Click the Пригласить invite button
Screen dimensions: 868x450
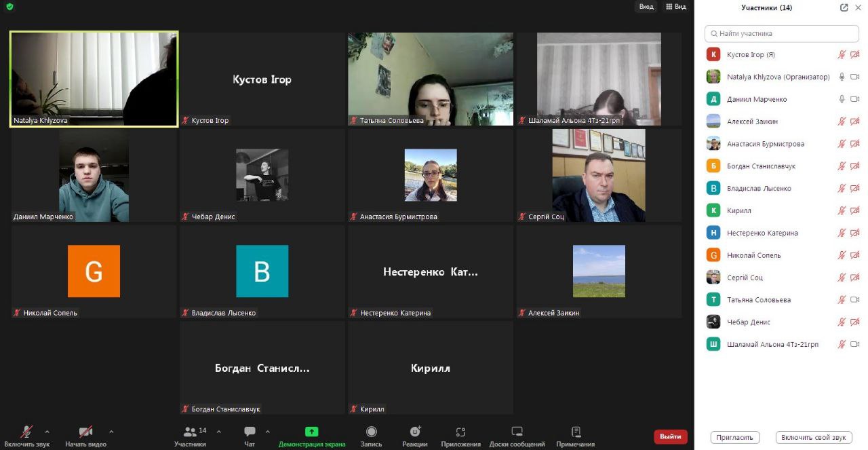coord(735,437)
